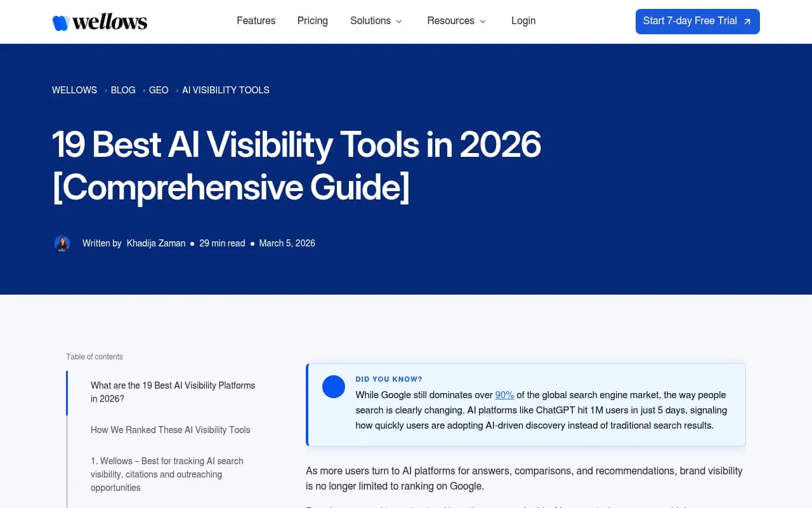812x508 pixels.
Task: Jump to 'What are the 19 Best AI Visibility Platforms'
Action: tap(173, 392)
